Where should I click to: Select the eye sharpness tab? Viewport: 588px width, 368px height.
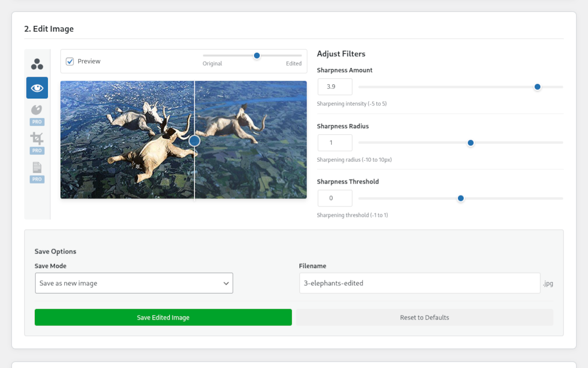coord(37,88)
